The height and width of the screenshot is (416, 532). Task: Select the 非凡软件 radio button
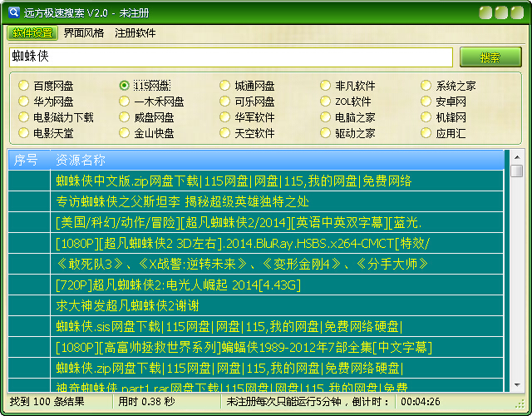[325, 86]
